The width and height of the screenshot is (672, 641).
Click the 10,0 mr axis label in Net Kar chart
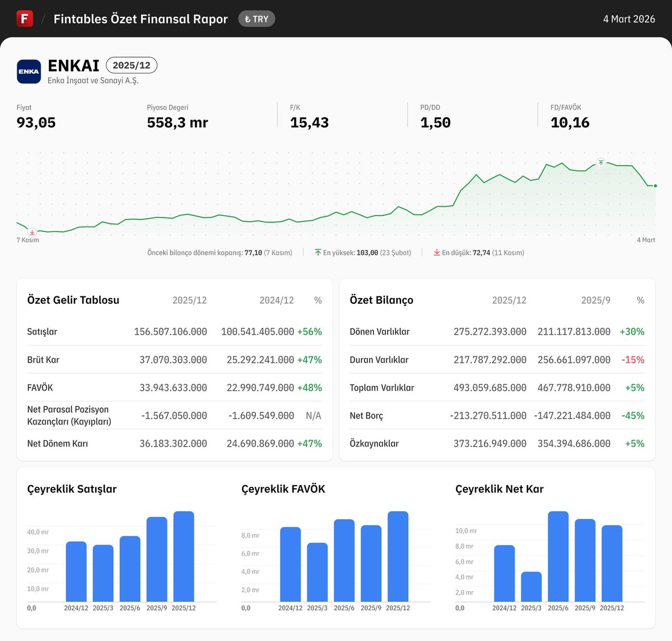(466, 531)
